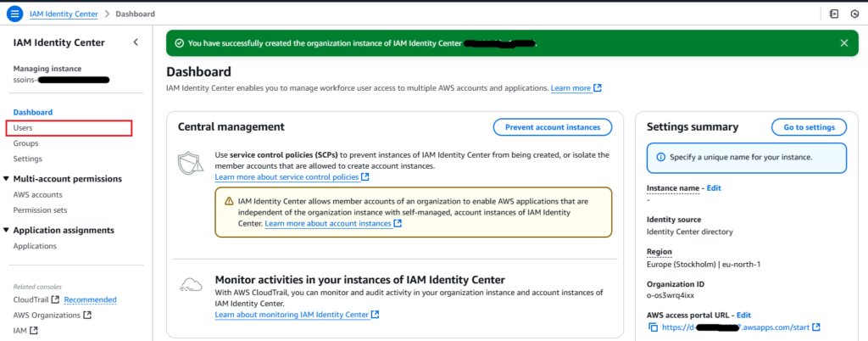Click the Go to settings button
Image resolution: width=868 pixels, height=341 pixels.
[809, 127]
